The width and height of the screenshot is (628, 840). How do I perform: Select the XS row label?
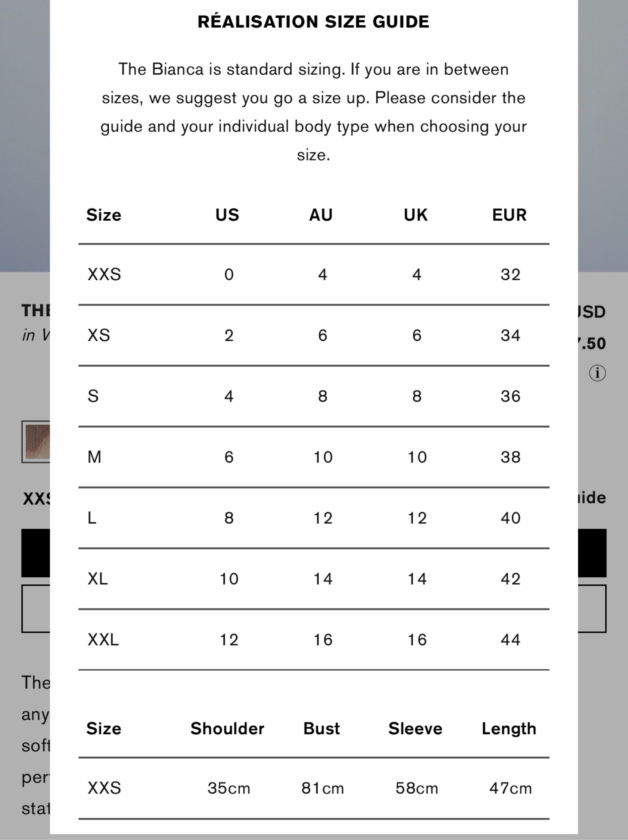[99, 335]
